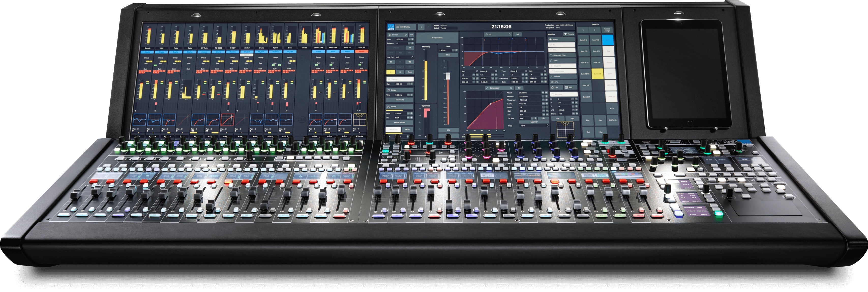Open the H-REV channel dynamics curve thumbnail
The image size is (868, 292).
228,120
